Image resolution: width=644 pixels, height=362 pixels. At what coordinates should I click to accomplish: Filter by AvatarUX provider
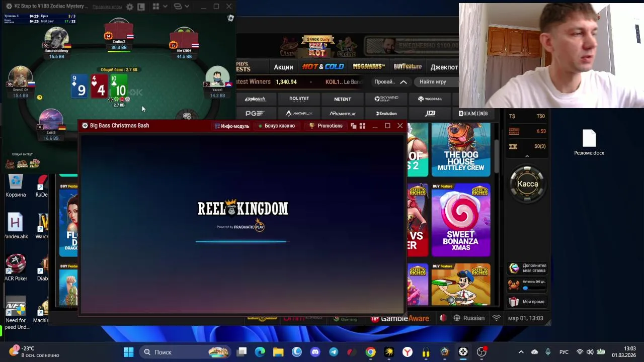coord(299,114)
